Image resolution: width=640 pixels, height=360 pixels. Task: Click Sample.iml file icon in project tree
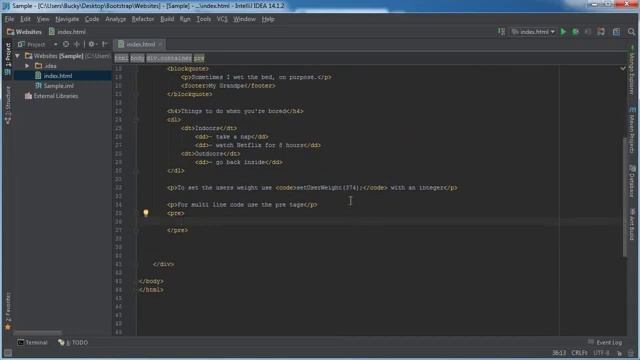38,86
